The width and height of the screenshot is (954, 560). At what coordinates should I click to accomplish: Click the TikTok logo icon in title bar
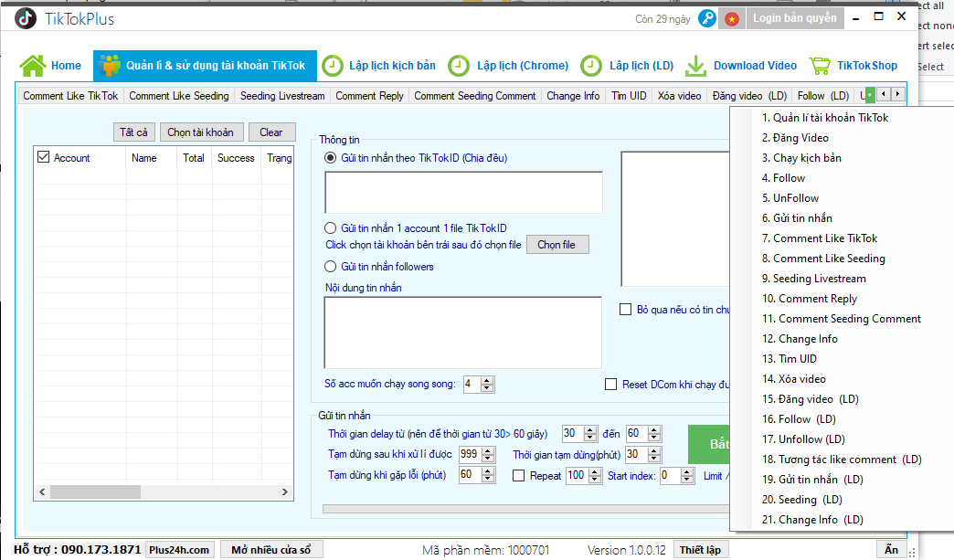pos(26,18)
